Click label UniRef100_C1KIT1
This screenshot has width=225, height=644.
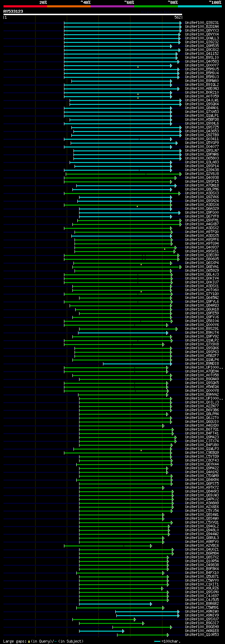[x=202, y=584]
